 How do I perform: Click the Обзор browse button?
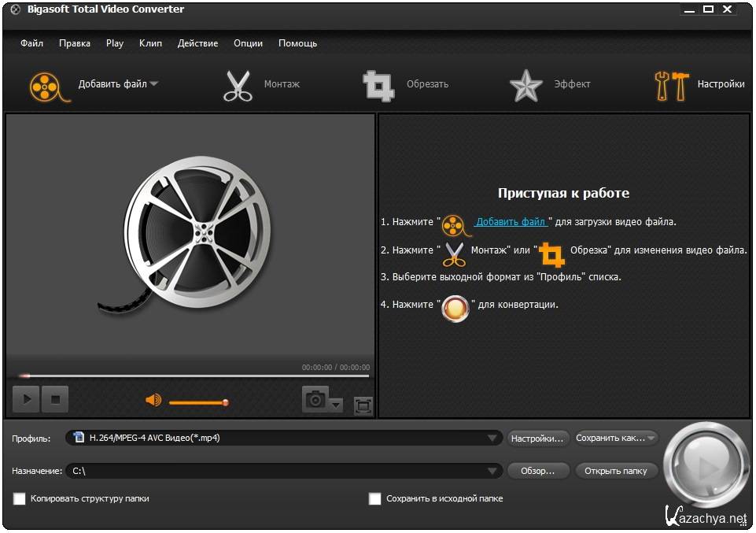(537, 471)
